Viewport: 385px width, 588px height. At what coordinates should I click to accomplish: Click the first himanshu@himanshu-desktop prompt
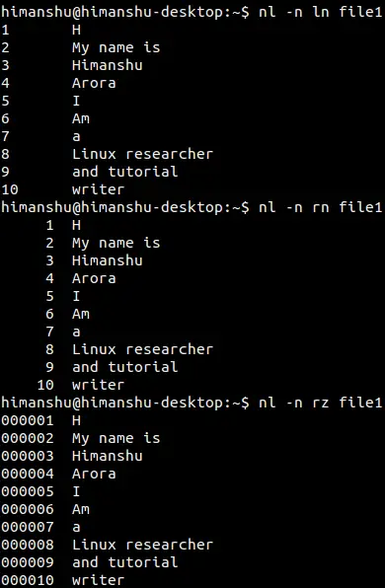point(125,13)
